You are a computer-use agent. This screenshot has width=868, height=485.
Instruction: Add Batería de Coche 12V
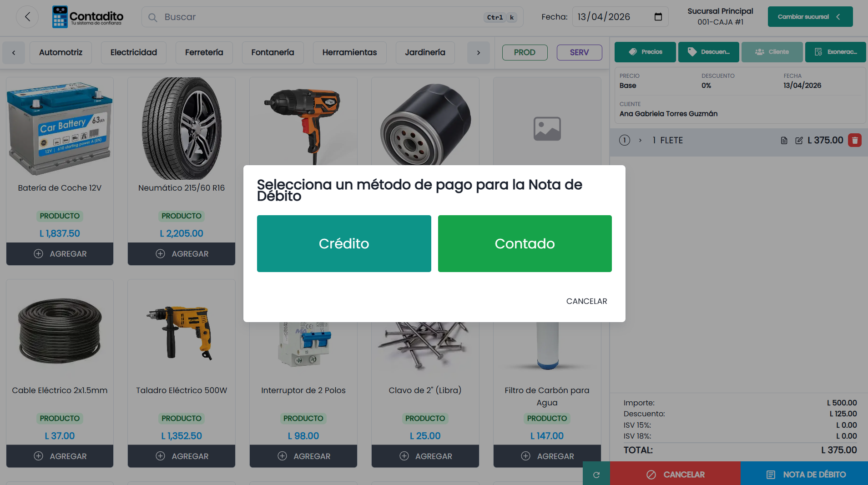(x=60, y=254)
